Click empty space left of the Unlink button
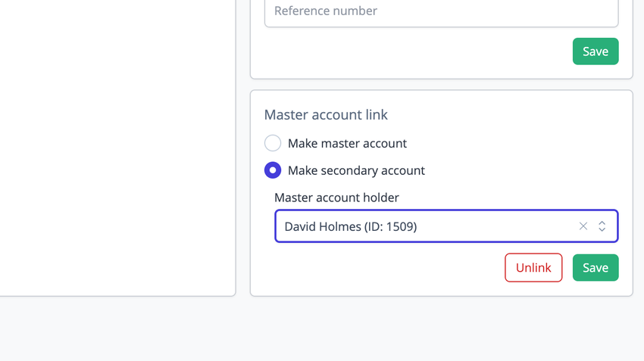The height and width of the screenshot is (361, 644). click(379, 268)
